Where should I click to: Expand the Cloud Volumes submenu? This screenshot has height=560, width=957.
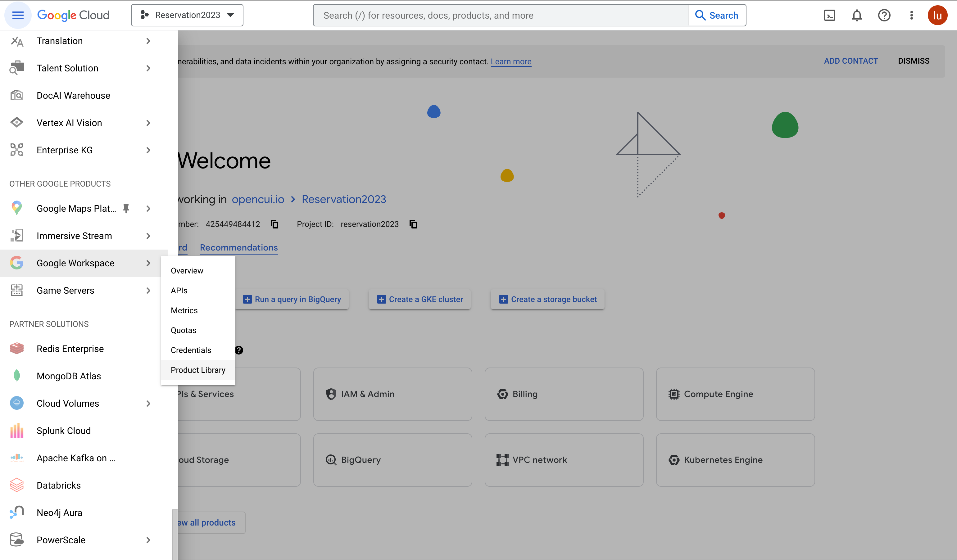tap(148, 404)
